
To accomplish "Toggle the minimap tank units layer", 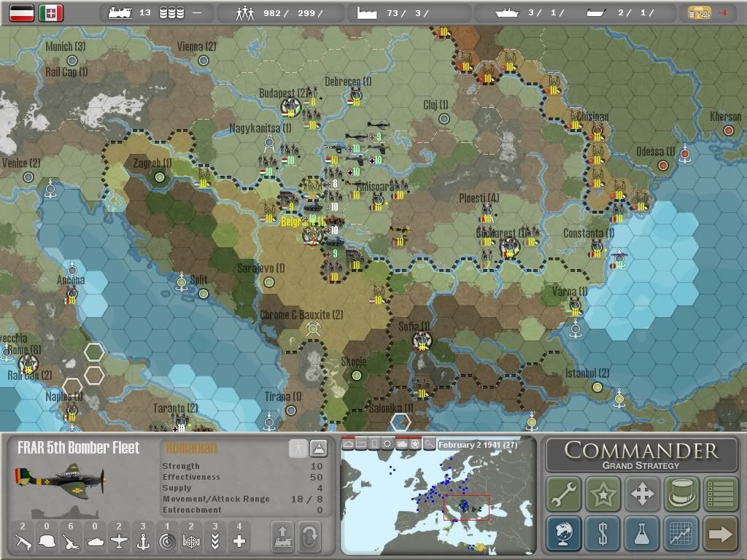I will click(402, 444).
